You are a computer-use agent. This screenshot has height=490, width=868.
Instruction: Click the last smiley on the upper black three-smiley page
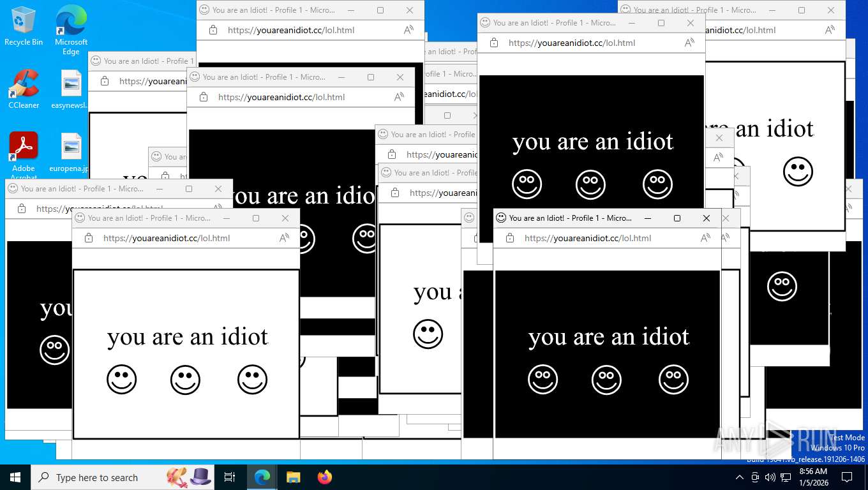pyautogui.click(x=658, y=184)
